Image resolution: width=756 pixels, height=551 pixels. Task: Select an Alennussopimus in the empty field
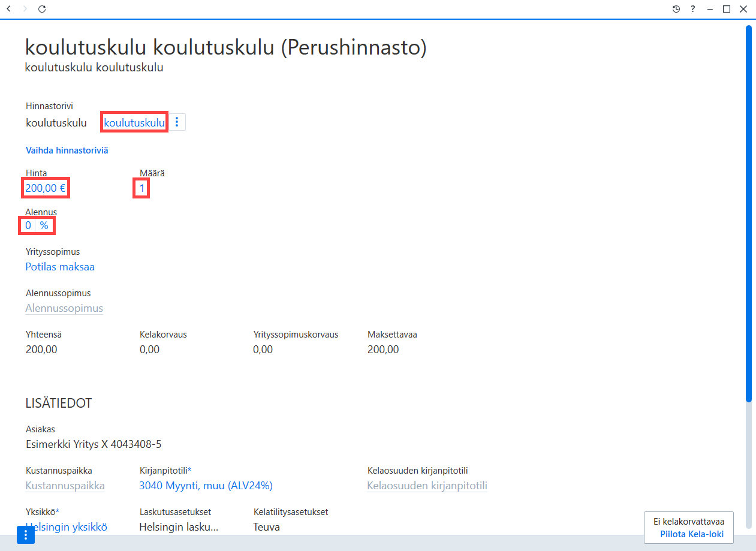click(x=64, y=308)
